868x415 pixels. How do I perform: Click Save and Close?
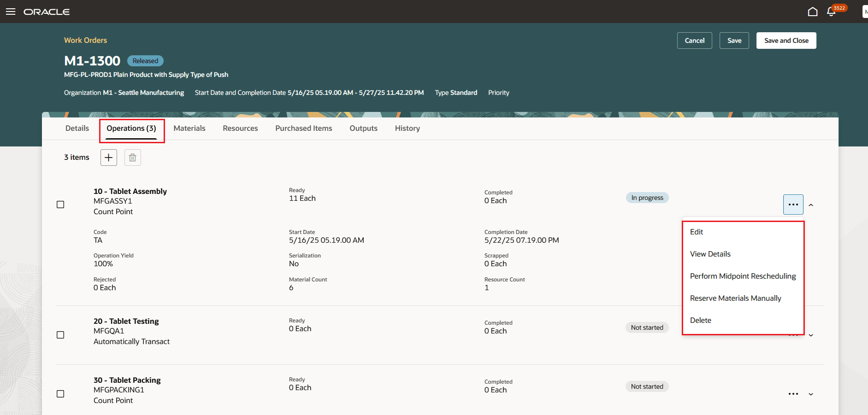coord(786,41)
